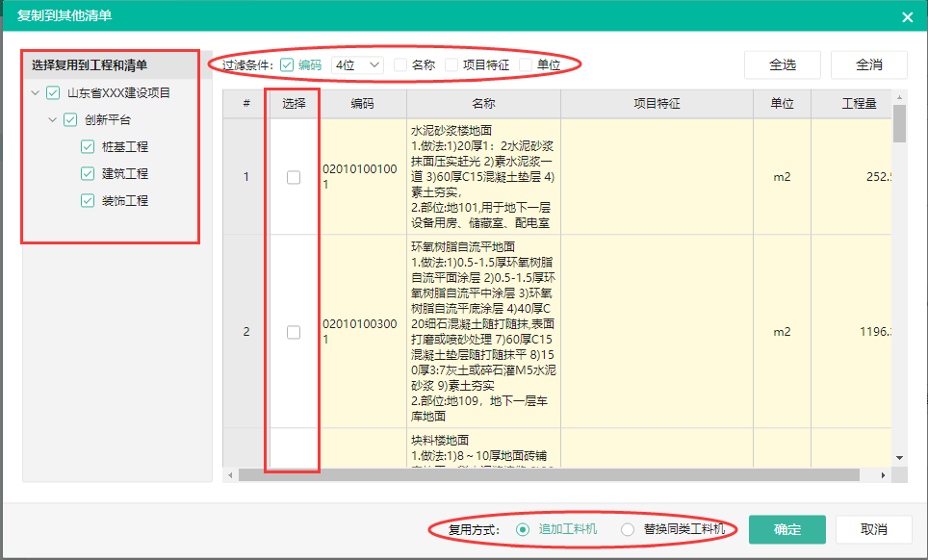Click the 全选 button
Viewport: 928px width, 560px height.
pos(783,65)
